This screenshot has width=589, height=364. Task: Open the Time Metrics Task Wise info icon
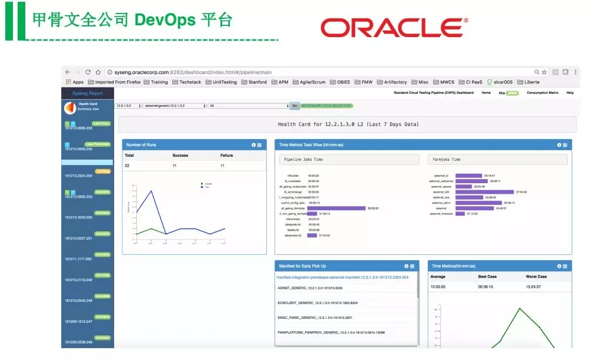[x=559, y=145]
